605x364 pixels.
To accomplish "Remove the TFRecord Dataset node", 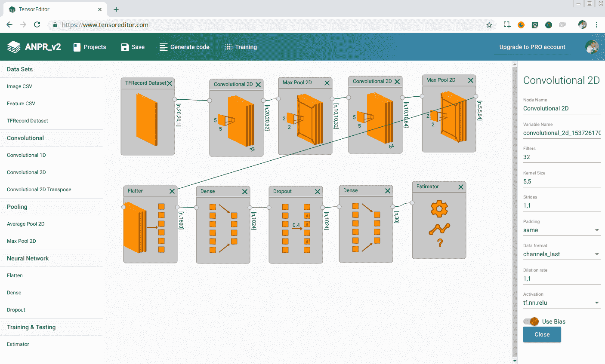I will (170, 83).
